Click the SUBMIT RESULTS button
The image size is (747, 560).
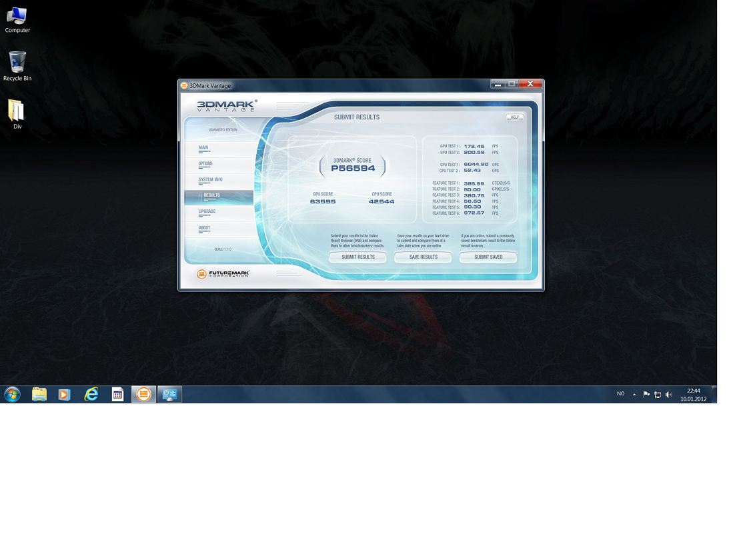tap(357, 257)
